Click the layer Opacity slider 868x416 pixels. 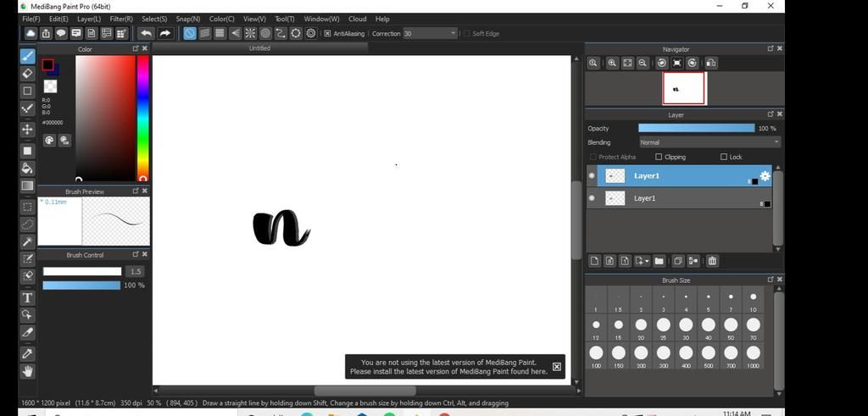(x=697, y=128)
